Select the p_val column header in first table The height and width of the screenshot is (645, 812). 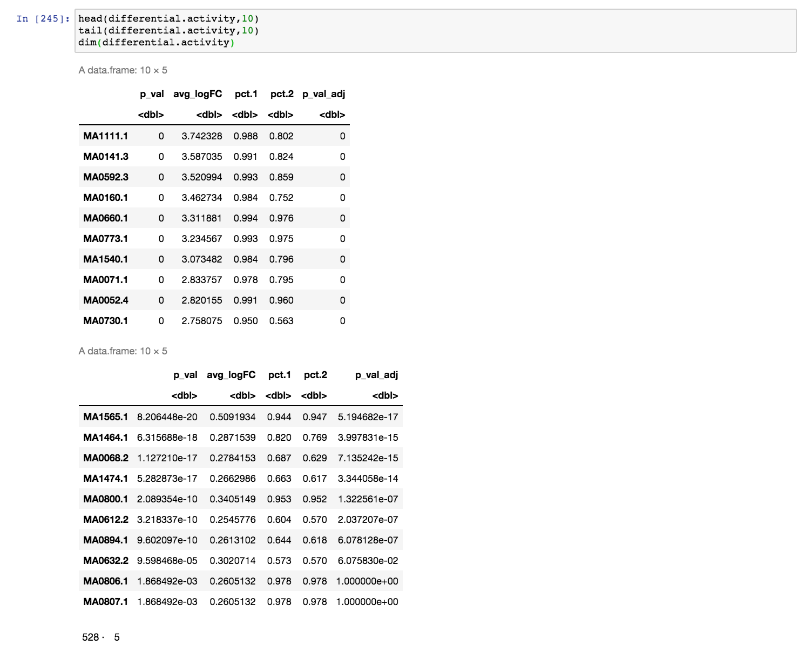[x=152, y=93]
